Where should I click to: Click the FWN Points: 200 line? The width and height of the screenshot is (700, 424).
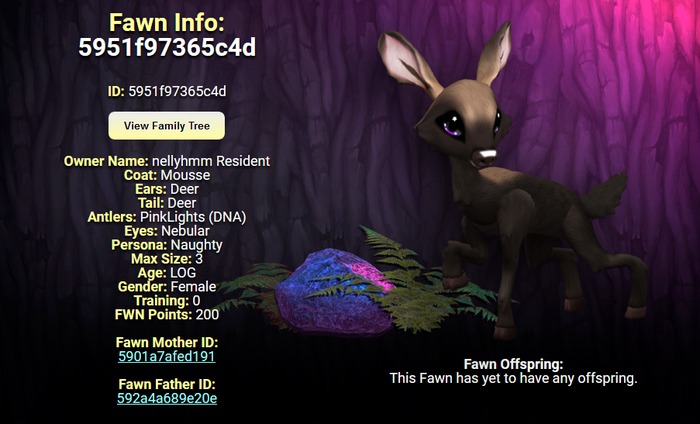point(167,314)
